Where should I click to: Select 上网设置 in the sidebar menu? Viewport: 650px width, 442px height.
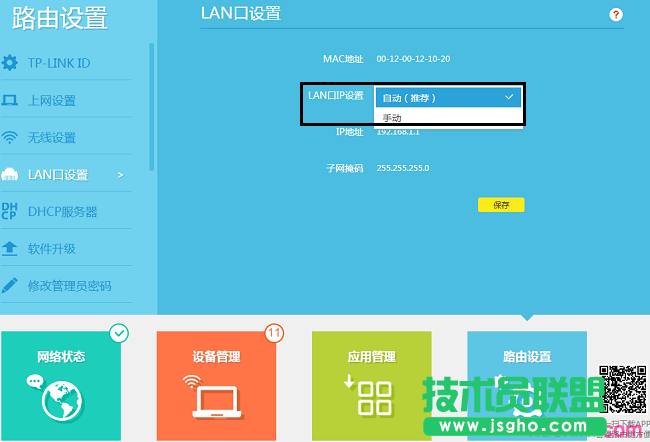[52, 101]
